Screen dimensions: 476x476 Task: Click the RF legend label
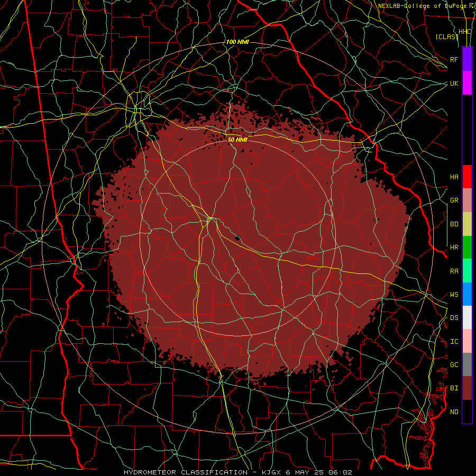point(454,59)
